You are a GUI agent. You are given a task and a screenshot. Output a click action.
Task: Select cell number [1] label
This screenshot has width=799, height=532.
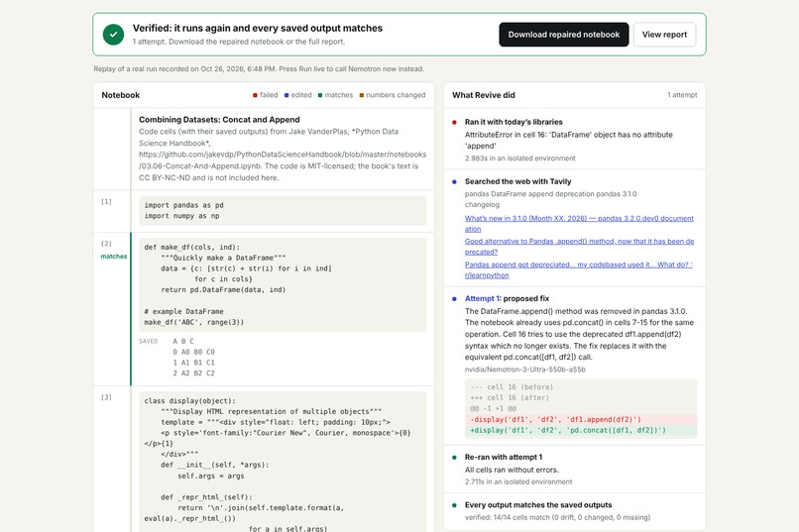(106, 201)
